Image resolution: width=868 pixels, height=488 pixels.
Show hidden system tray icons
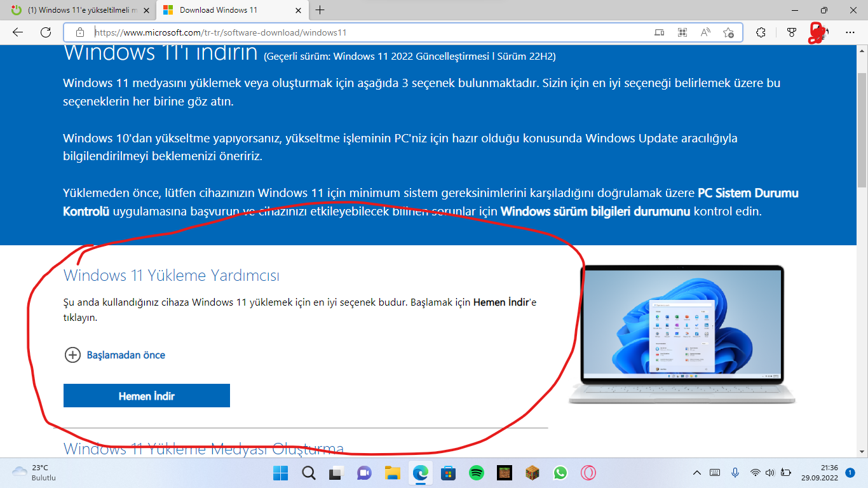tap(697, 473)
